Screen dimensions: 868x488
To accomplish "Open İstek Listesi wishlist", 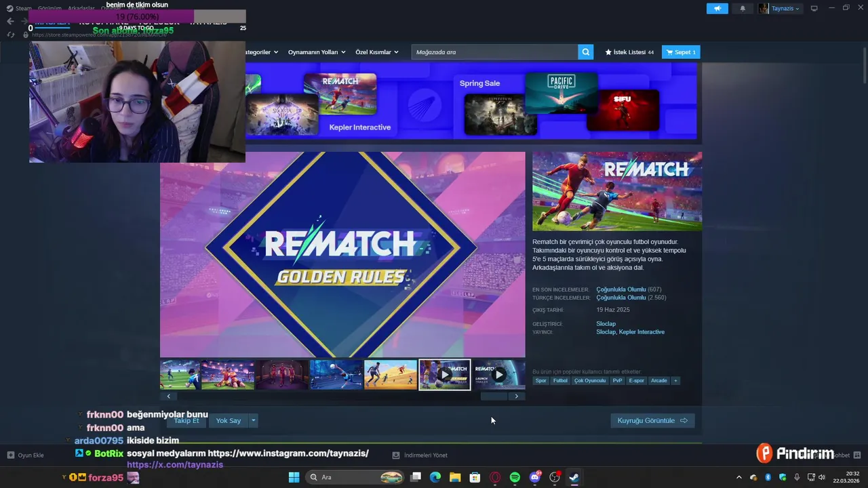I will point(629,52).
